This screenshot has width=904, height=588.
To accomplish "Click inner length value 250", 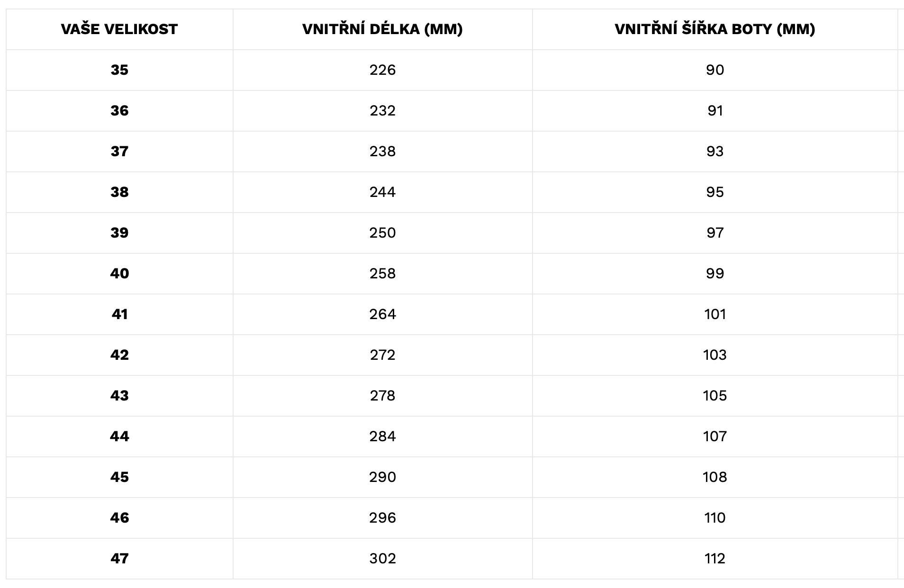I will (x=382, y=233).
